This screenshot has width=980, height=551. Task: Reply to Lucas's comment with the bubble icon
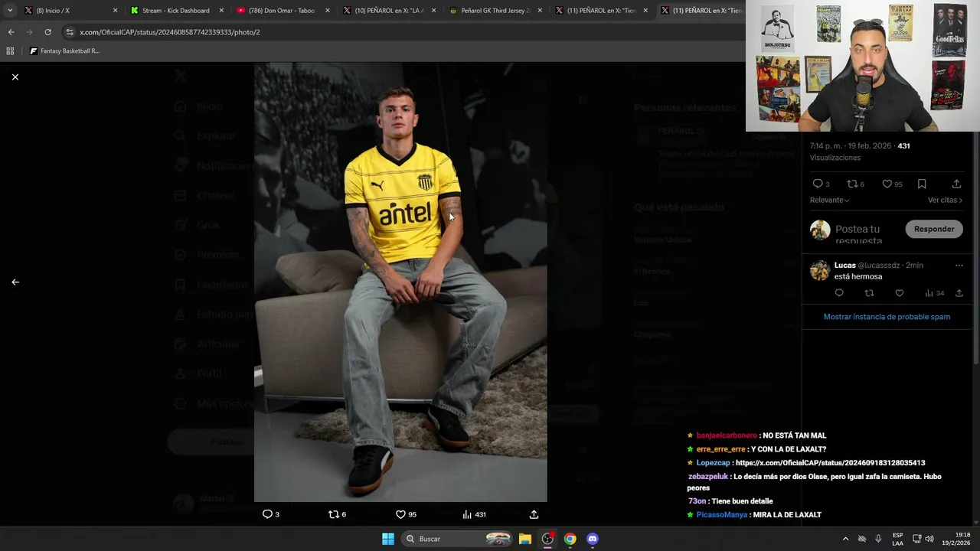[839, 293]
